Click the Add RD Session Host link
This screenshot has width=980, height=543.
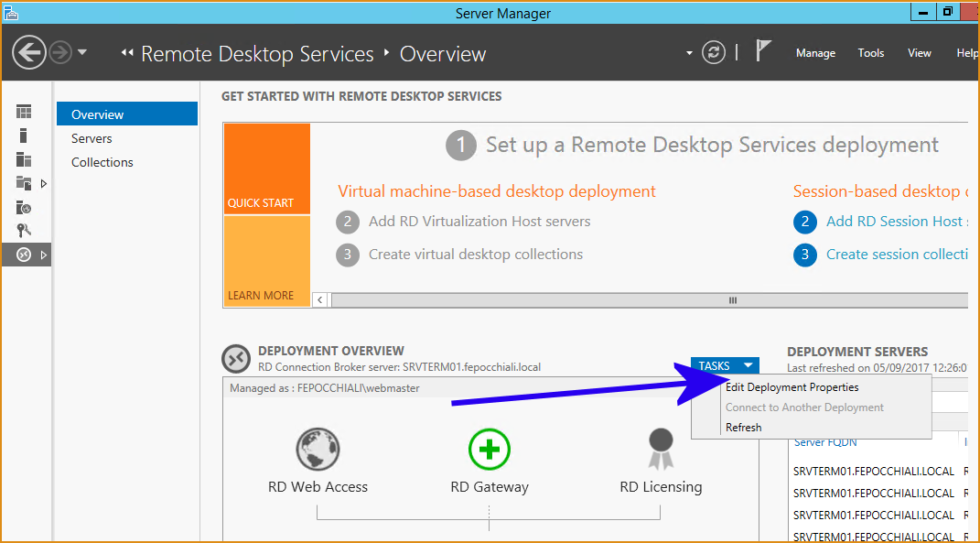897,222
